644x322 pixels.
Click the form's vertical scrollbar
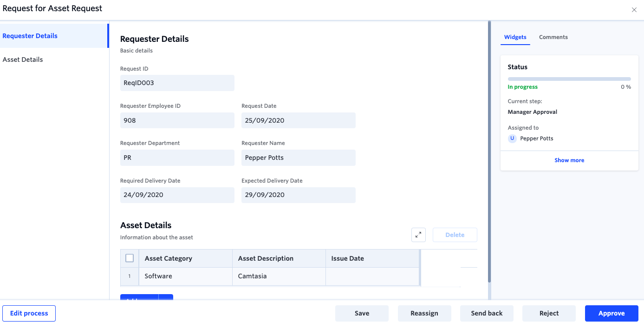[x=489, y=149]
